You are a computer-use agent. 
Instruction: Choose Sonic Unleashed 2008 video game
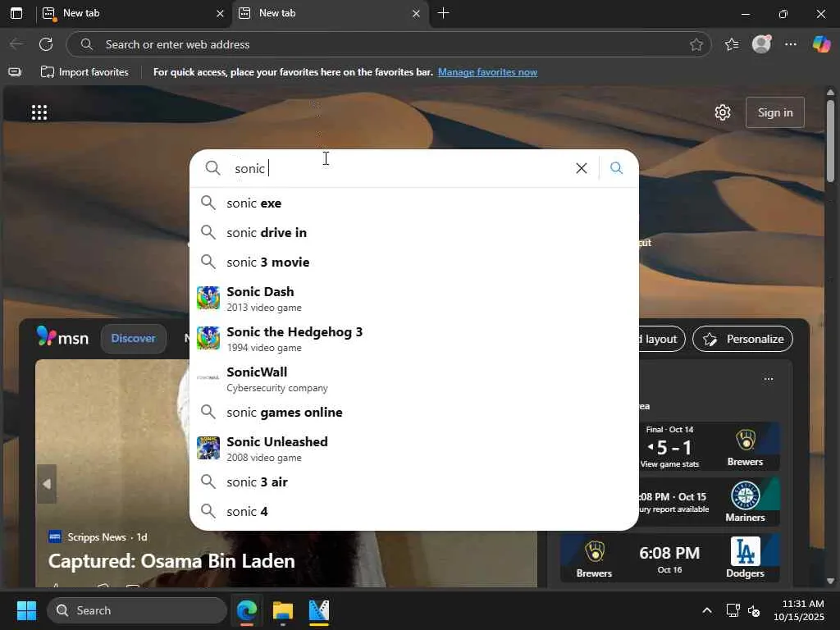click(x=414, y=449)
